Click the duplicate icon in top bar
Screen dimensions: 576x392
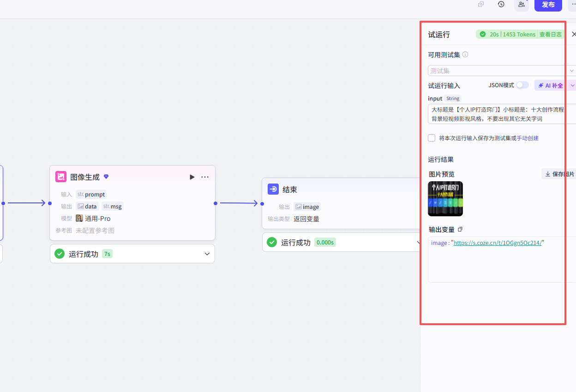tap(481, 4)
